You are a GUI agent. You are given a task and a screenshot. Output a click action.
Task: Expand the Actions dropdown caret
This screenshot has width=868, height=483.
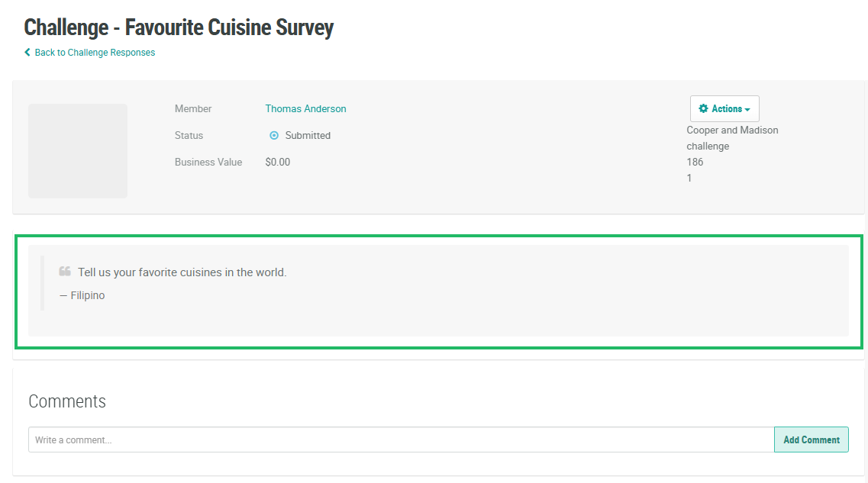point(747,110)
